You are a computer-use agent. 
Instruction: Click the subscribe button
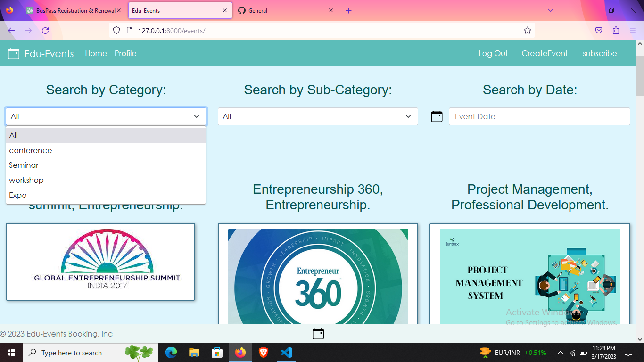(x=599, y=53)
